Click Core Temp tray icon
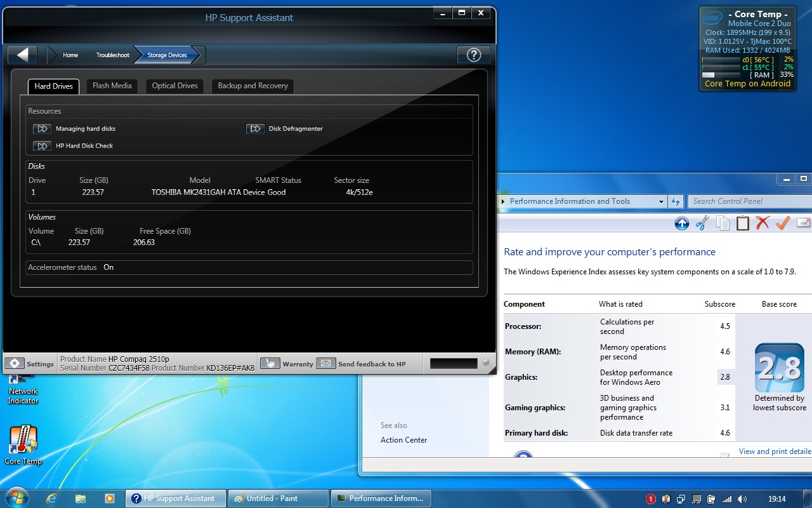 [666, 499]
